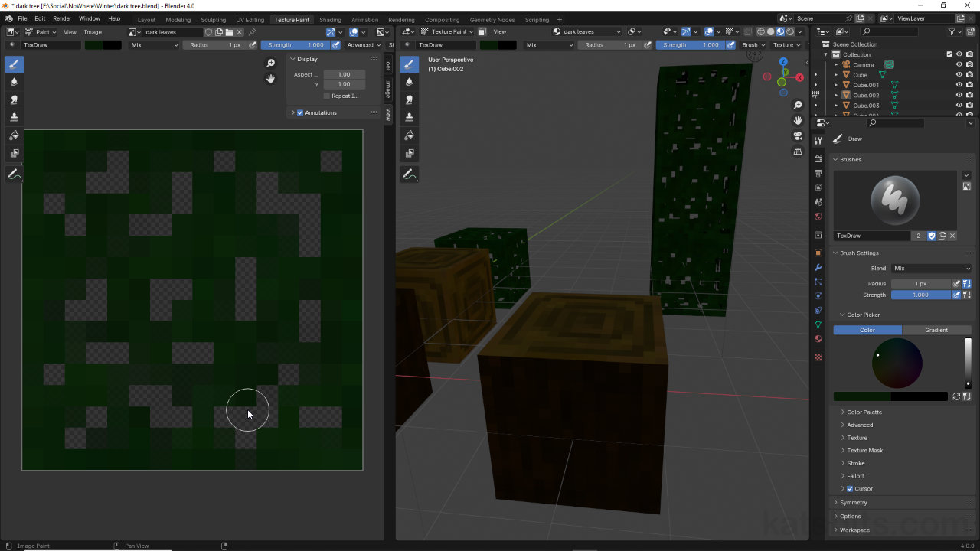
Task: Select the Fill tool in image editor
Action: (14, 135)
